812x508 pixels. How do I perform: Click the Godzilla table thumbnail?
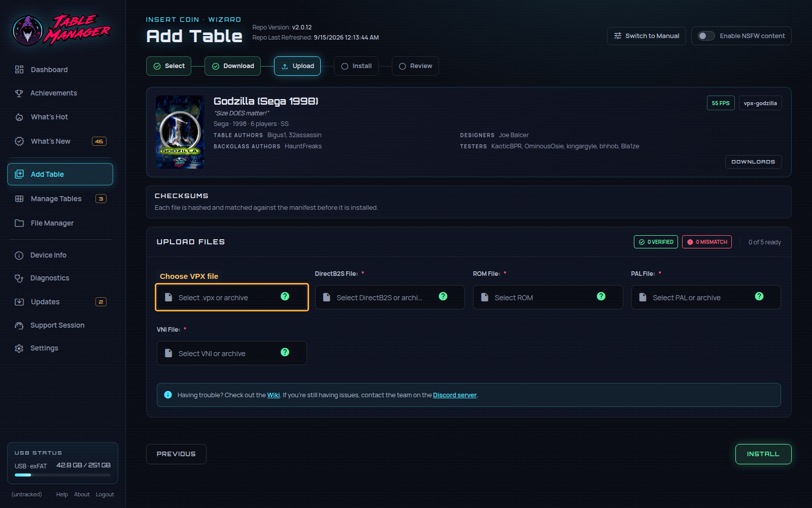[180, 132]
